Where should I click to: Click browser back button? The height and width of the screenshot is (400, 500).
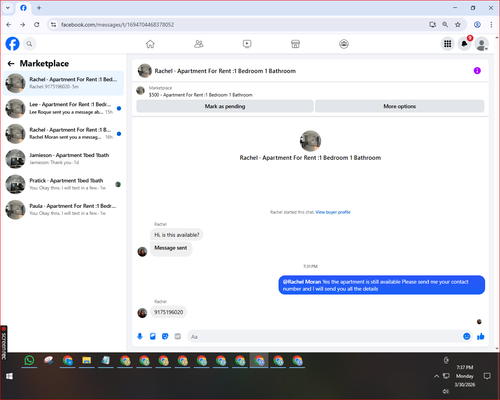tap(9, 25)
